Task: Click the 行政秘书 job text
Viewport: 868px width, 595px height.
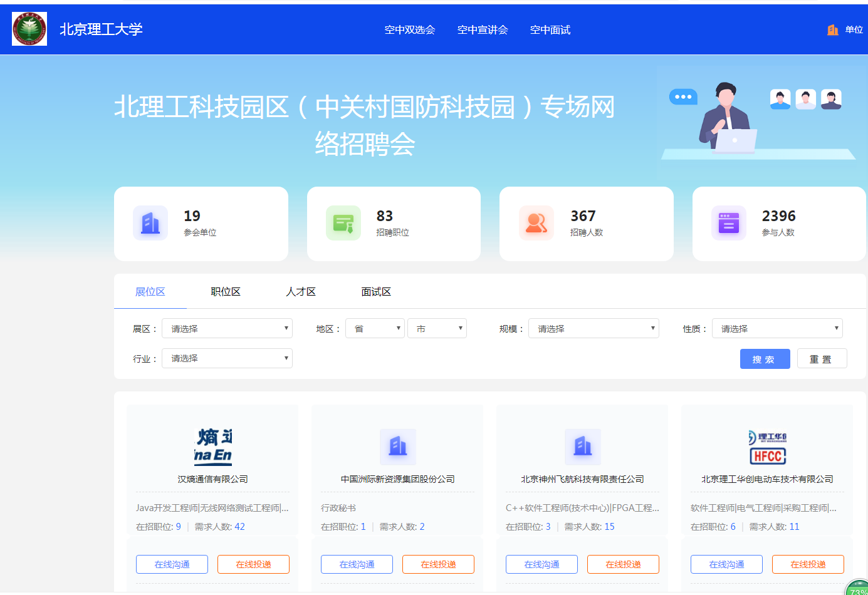Action: click(x=338, y=508)
